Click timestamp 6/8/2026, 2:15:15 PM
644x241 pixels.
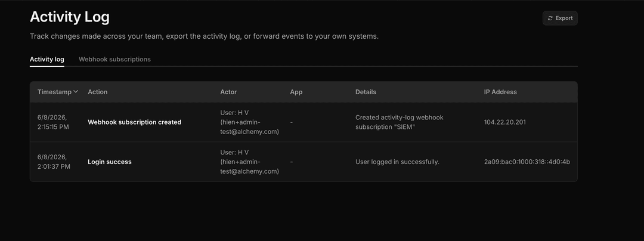53,122
